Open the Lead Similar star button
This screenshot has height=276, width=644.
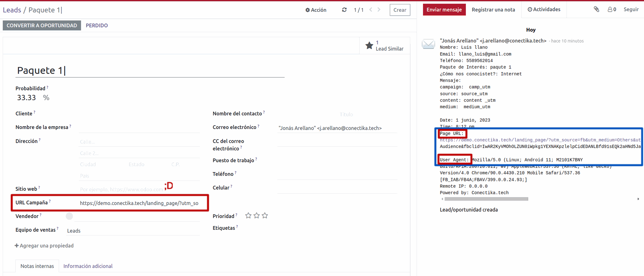click(x=384, y=46)
